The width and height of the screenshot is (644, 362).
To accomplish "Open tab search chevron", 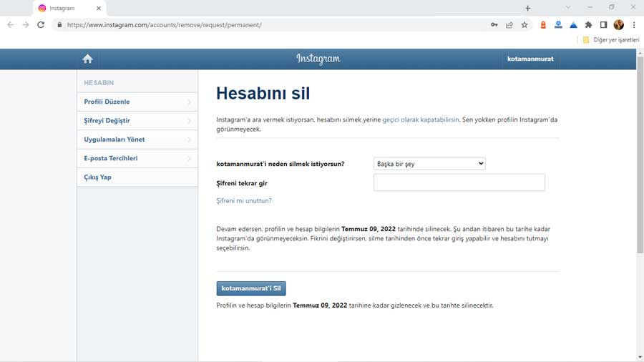I will click(x=568, y=7).
